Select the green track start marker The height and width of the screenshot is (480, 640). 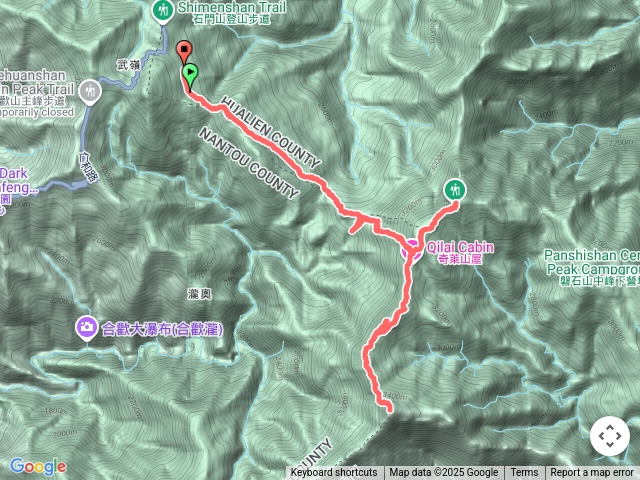[190, 73]
